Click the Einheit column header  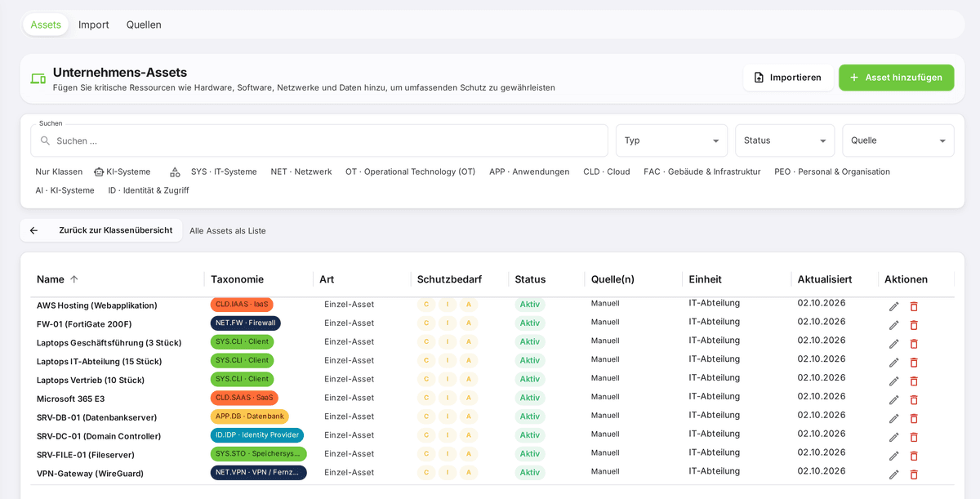tap(706, 279)
